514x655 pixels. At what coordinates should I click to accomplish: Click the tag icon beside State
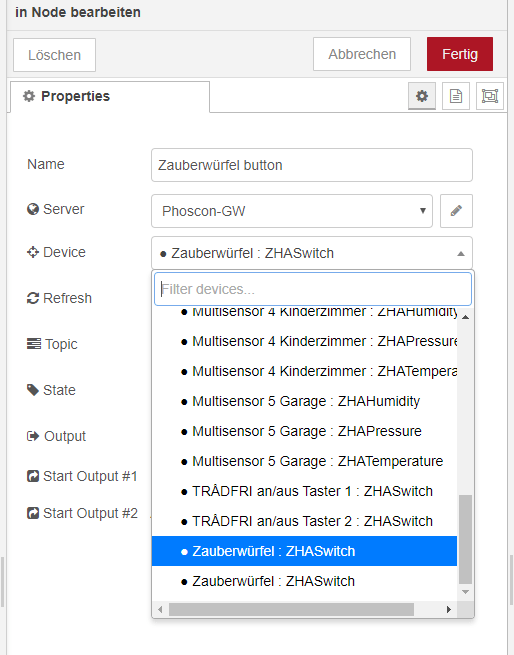[33, 390]
